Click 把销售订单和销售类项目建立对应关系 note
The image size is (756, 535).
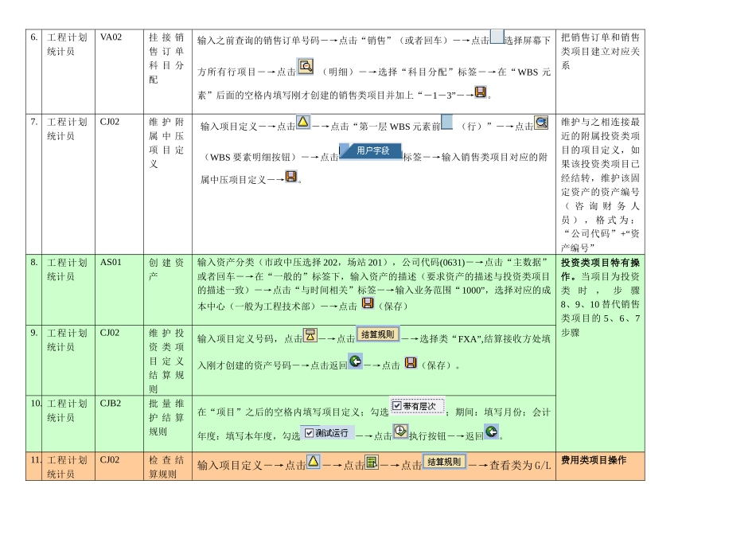[x=600, y=51]
